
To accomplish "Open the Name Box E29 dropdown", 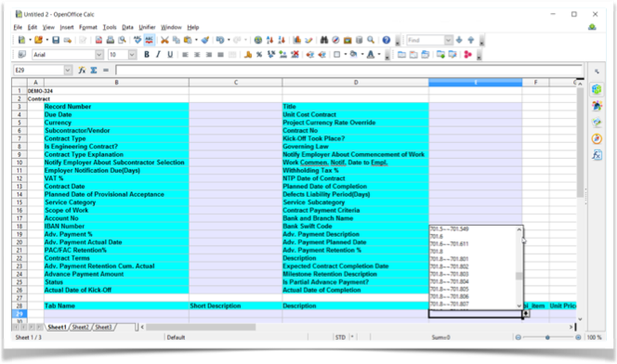I will coord(68,71).
